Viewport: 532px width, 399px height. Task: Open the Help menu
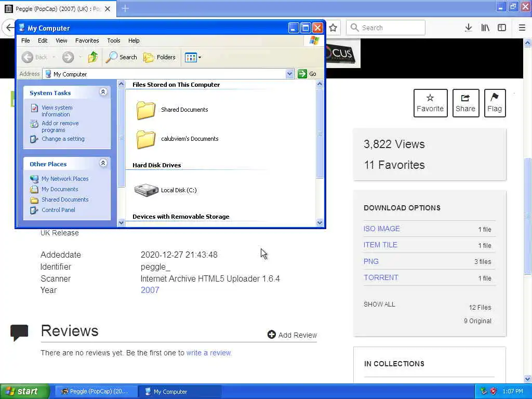(x=134, y=41)
